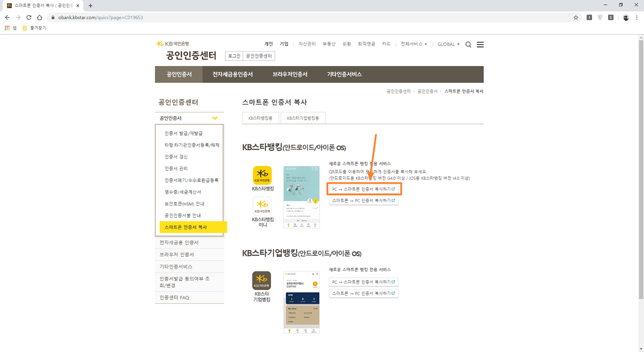Open 타행·타기관인증서등록/해제 sidebar link

click(x=192, y=146)
